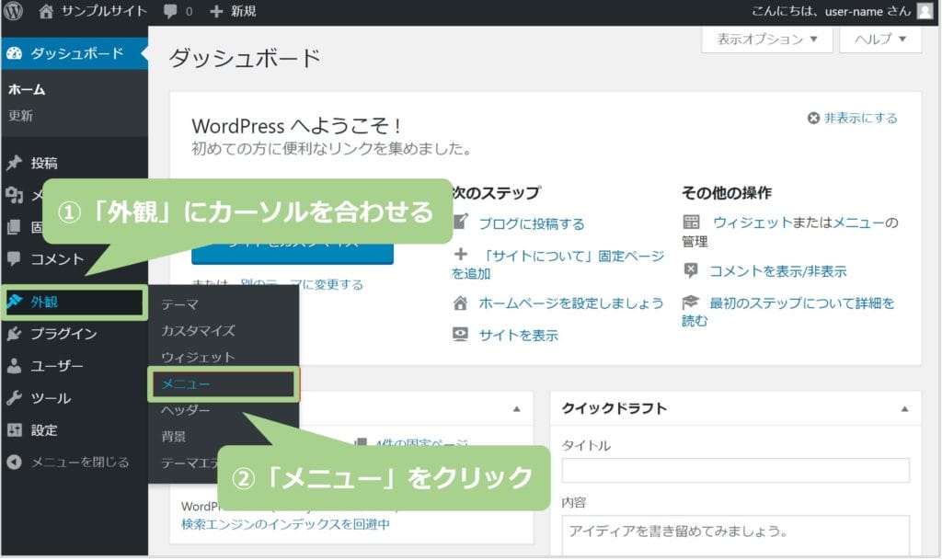The height and width of the screenshot is (560, 942).
Task: Click the タイトル input field
Action: pyautogui.click(x=735, y=470)
